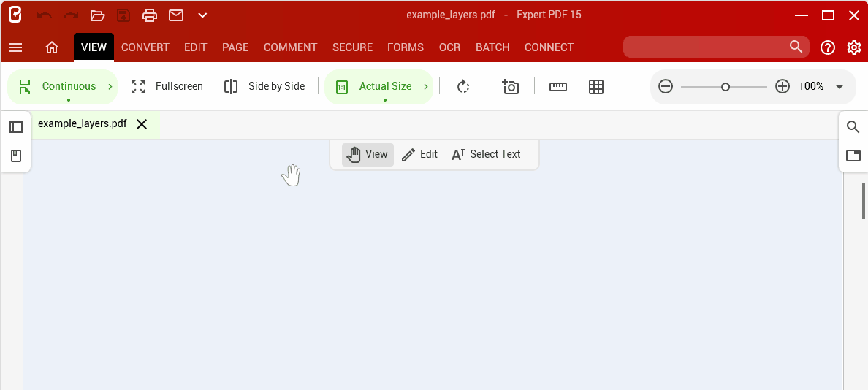Close the example_layers.pdf tab
This screenshot has width=868, height=390.
click(x=142, y=124)
